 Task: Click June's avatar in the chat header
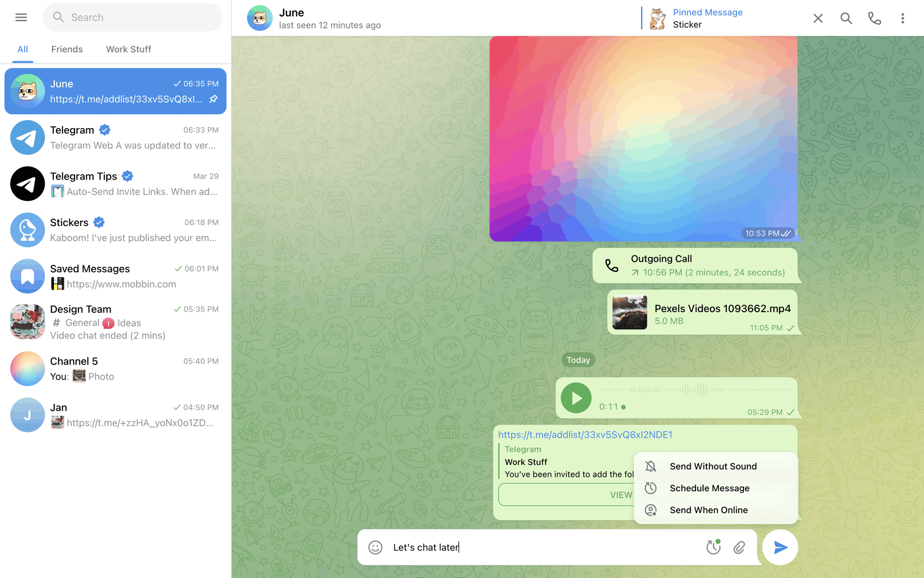[x=259, y=18]
